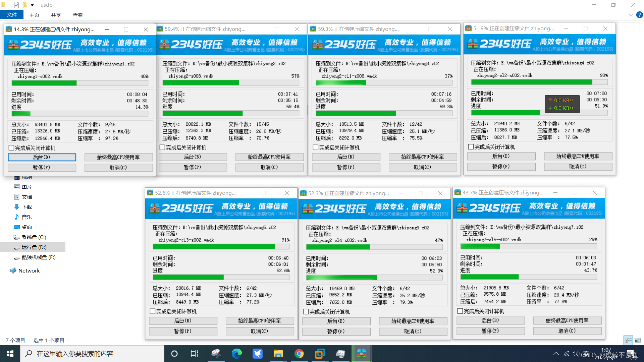Click the 2345好压 taskbar icon
644x362 pixels.
tap(361, 354)
